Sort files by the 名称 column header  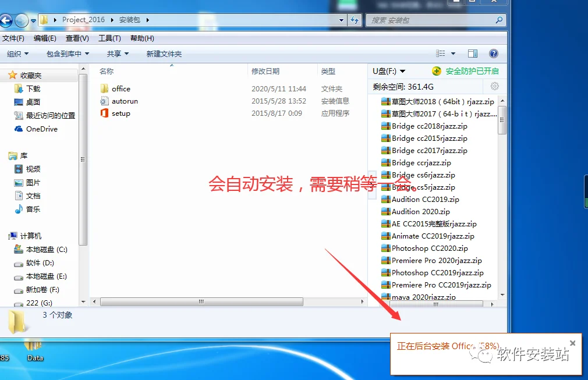click(x=107, y=71)
